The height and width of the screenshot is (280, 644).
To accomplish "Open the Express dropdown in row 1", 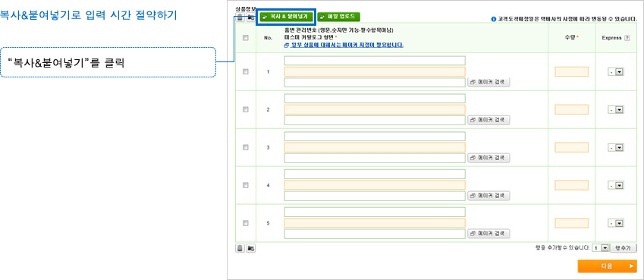I will pyautogui.click(x=616, y=72).
